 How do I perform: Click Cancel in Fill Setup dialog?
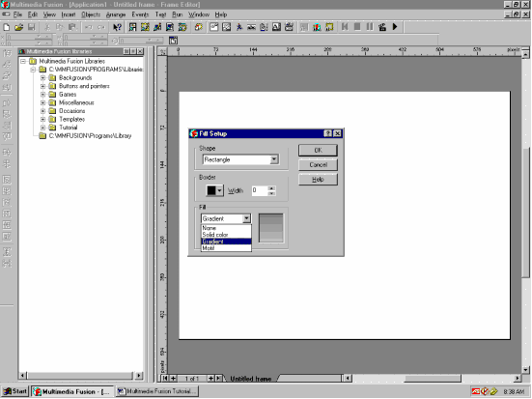[x=318, y=164]
